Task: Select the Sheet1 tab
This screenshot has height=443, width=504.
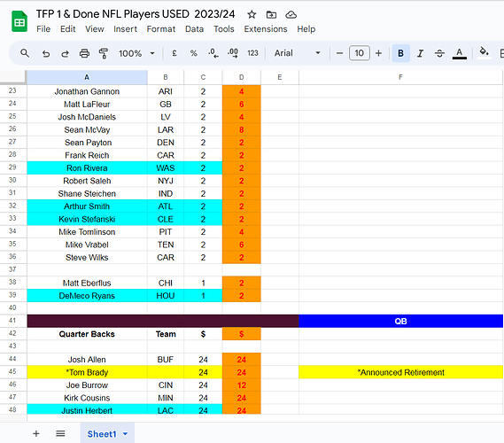Action: coord(107,433)
